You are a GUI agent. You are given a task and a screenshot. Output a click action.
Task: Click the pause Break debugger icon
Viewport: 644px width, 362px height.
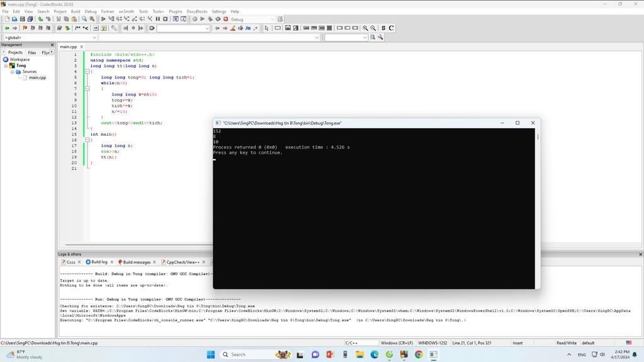click(158, 19)
